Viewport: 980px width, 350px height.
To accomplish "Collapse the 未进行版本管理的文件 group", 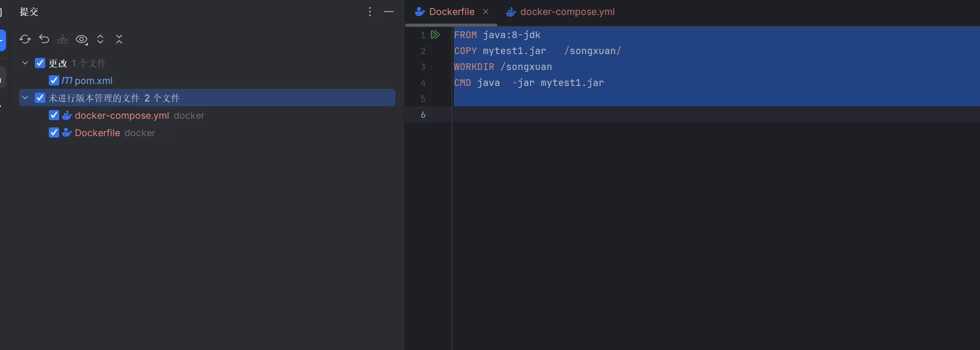I will [25, 98].
